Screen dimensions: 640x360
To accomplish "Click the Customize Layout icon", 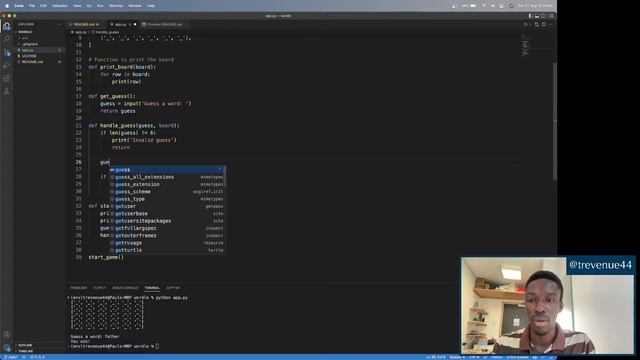I will pyautogui.click(x=551, y=16).
